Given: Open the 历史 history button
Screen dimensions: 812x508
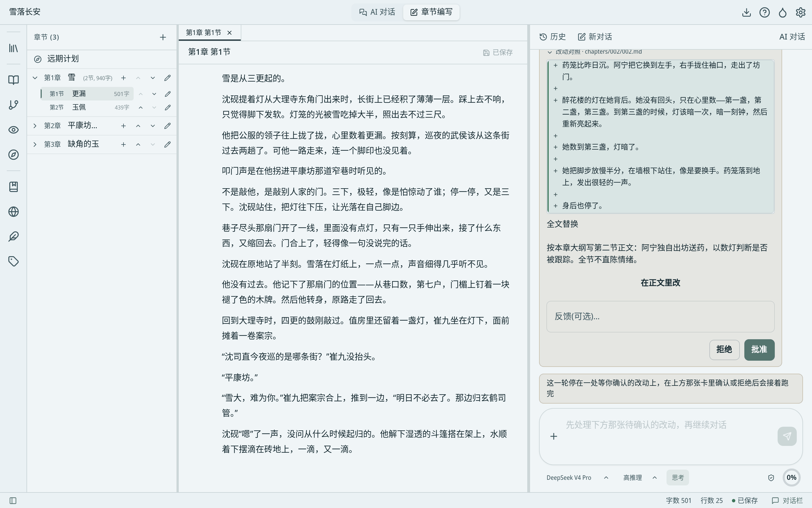Looking at the screenshot, I should tap(552, 37).
